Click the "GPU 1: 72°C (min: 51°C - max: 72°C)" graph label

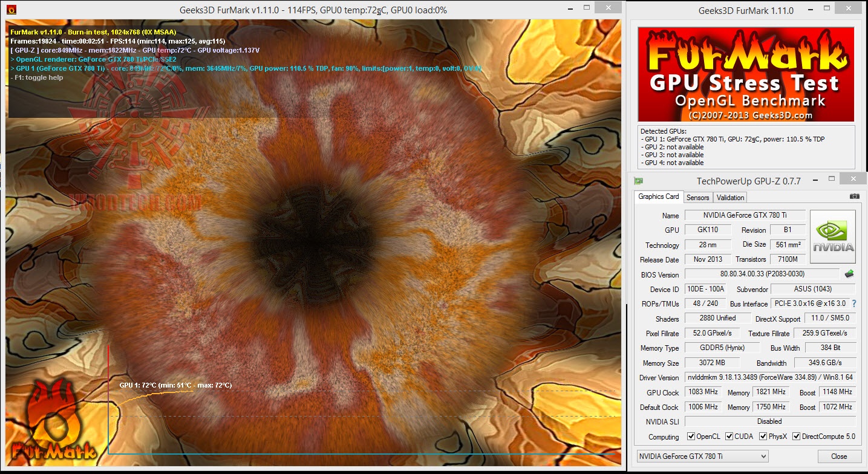pyautogui.click(x=175, y=385)
